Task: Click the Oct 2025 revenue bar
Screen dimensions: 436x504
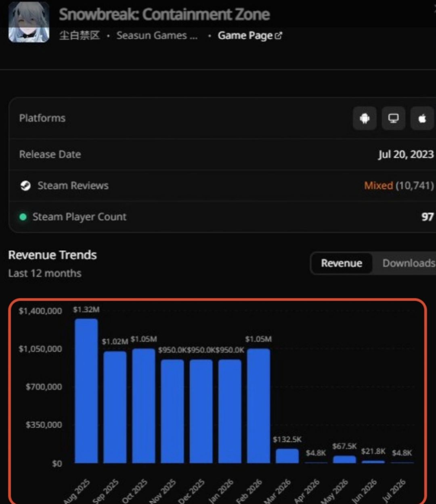Action: pyautogui.click(x=144, y=406)
